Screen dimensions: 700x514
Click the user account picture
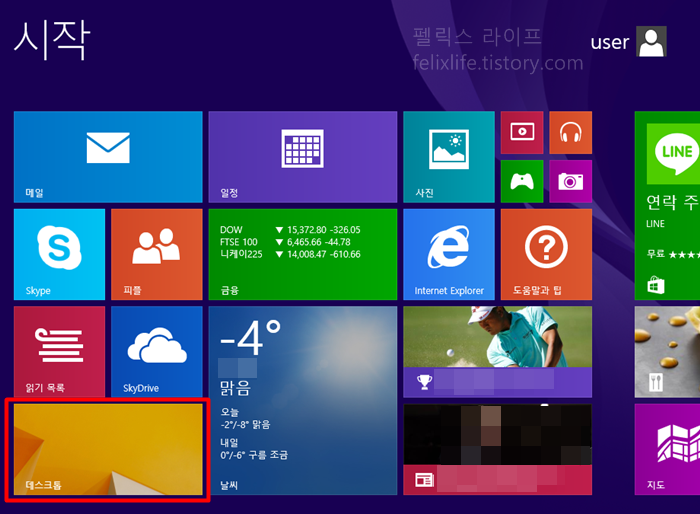coord(651,41)
